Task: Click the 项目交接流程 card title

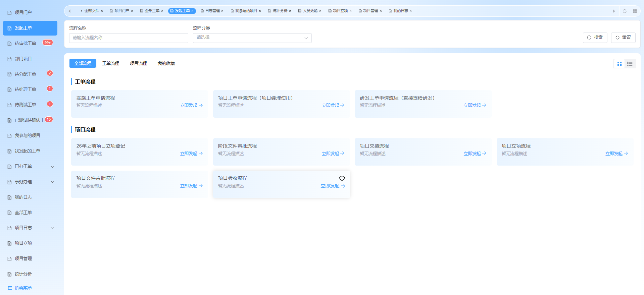Action: pyautogui.click(x=374, y=146)
